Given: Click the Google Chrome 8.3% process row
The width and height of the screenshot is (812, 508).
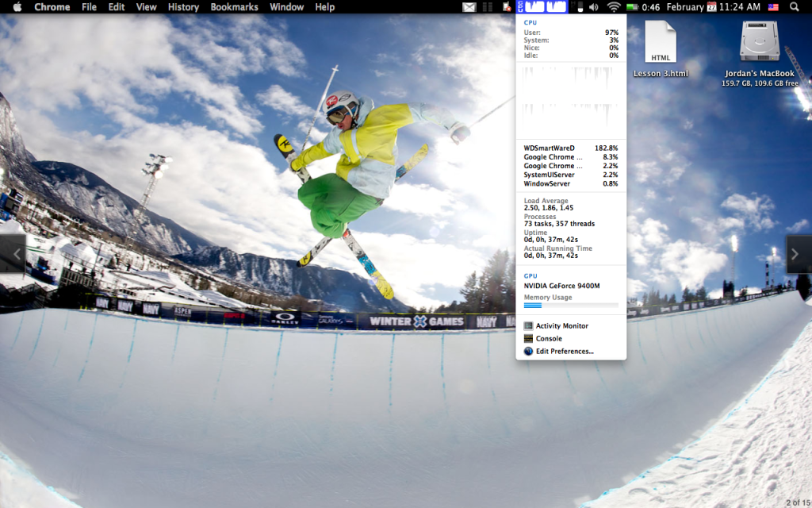Looking at the screenshot, I should 571,157.
